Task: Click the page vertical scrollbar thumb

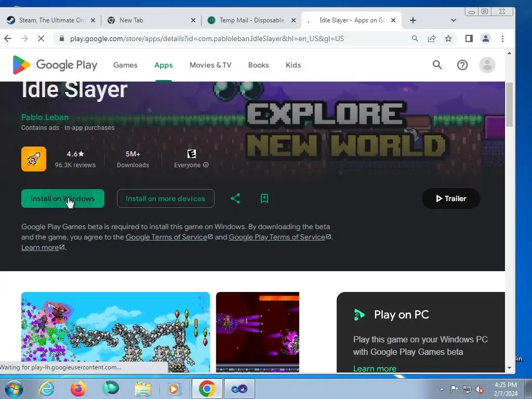Action: (509, 104)
